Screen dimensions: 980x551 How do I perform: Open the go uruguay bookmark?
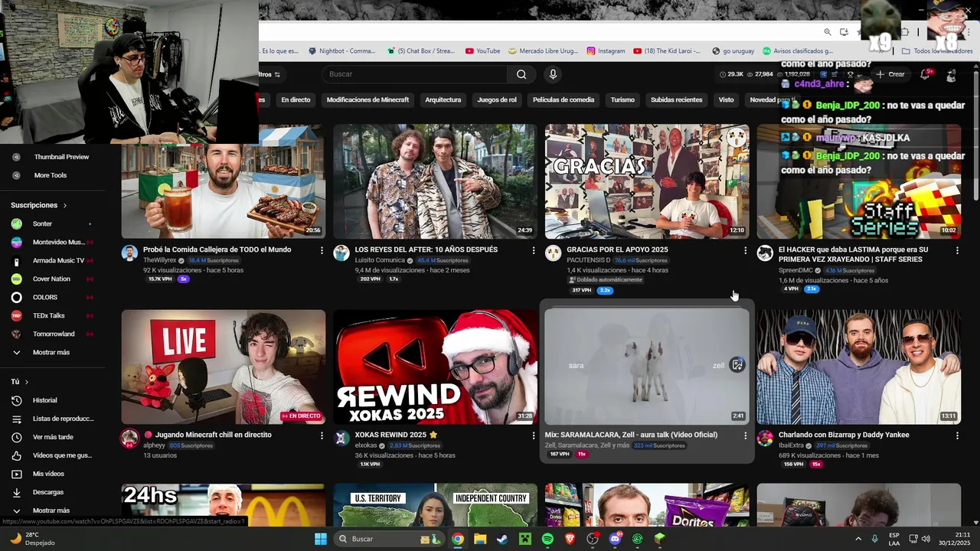[x=733, y=51]
